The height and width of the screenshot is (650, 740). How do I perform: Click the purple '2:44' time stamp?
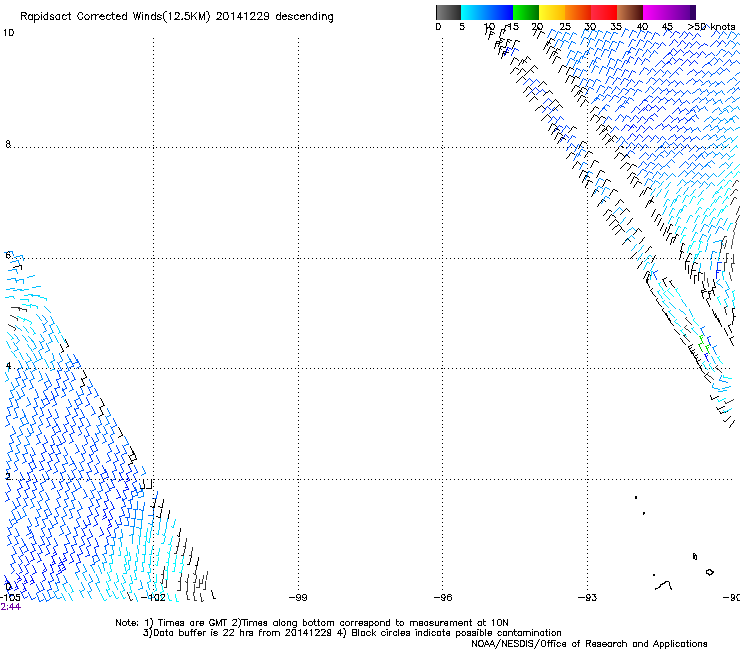10,607
